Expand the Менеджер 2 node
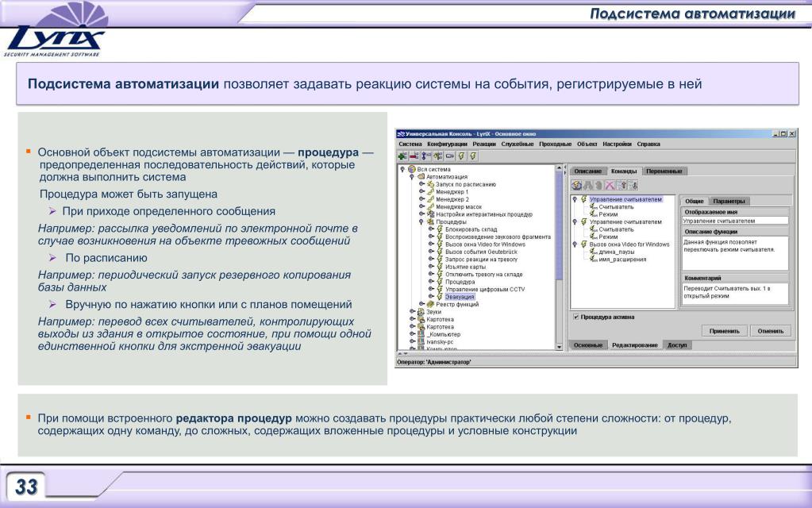This screenshot has width=812, height=508. [x=421, y=199]
